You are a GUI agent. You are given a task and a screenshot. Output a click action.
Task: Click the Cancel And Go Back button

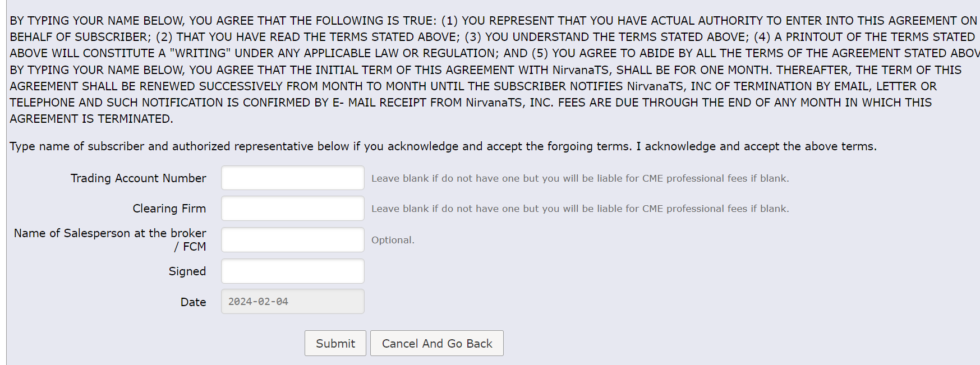(436, 343)
